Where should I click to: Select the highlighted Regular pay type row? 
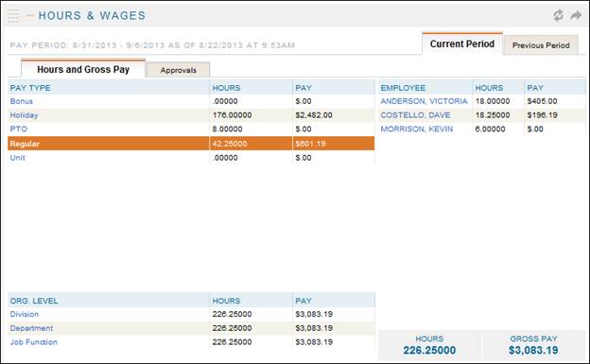point(191,144)
